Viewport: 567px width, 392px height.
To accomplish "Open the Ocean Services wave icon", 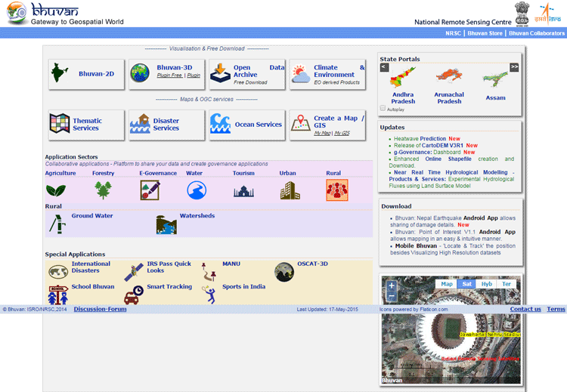I will tap(220, 124).
